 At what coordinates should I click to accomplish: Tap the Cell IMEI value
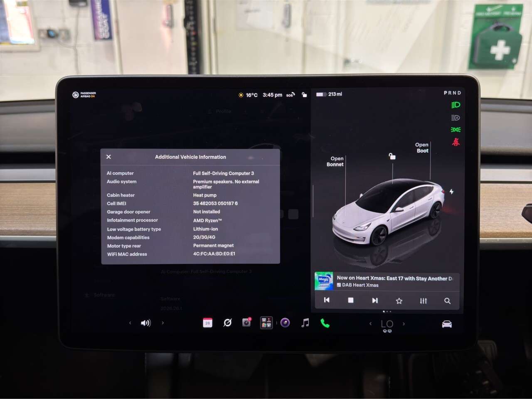(x=215, y=203)
